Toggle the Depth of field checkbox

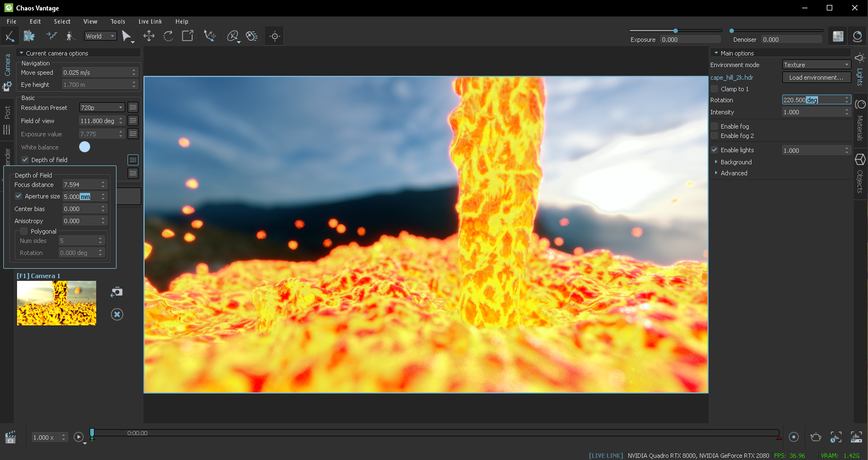25,160
